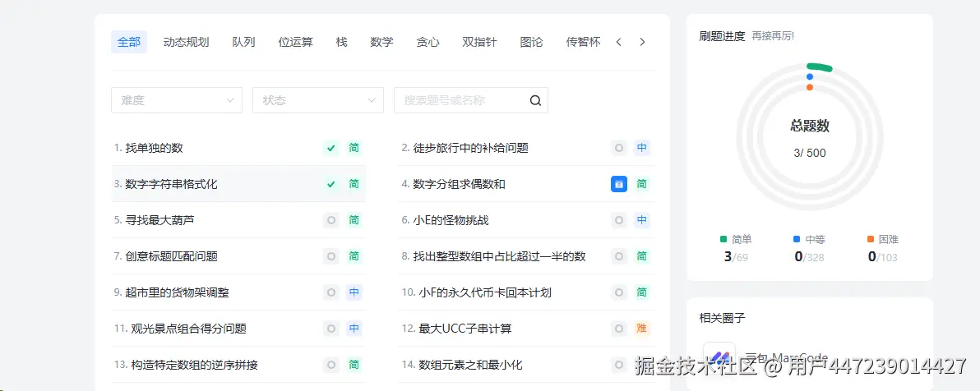Switch to the 双指针 tab

pyautogui.click(x=479, y=43)
